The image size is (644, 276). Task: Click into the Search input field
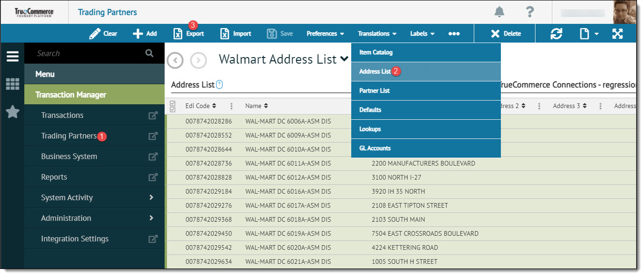[89, 53]
